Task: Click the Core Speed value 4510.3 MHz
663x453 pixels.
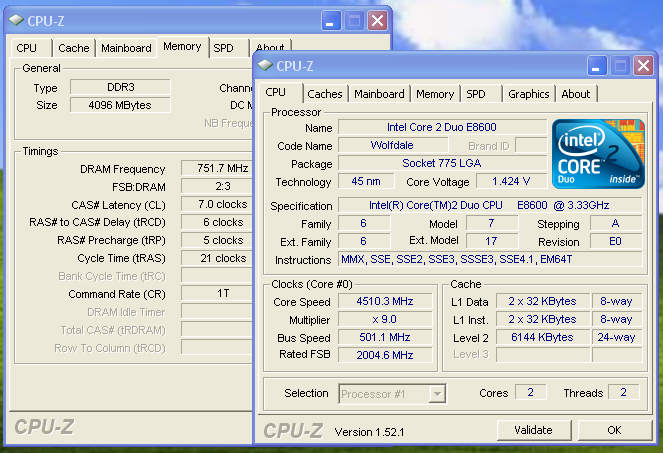Action: click(x=385, y=301)
